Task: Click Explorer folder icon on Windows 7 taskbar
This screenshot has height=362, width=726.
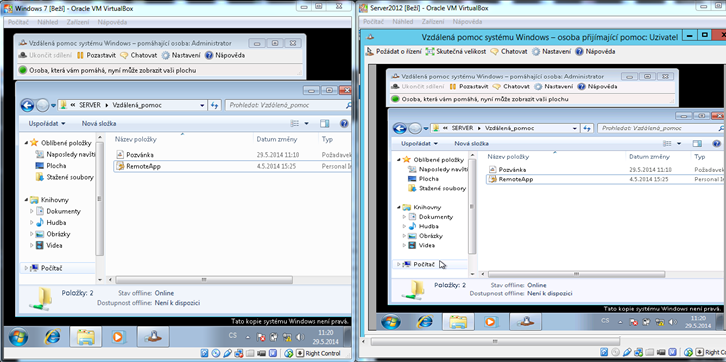Action: tap(86, 337)
